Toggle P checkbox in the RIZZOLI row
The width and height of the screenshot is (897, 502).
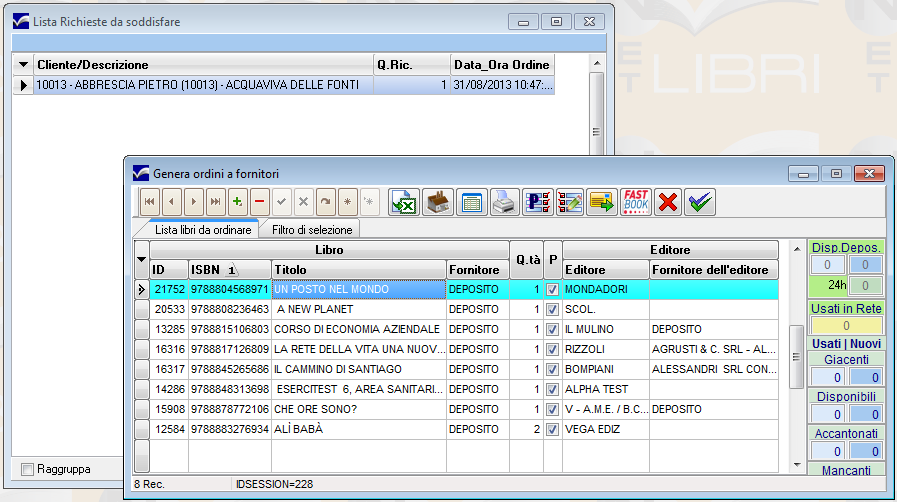pos(552,349)
